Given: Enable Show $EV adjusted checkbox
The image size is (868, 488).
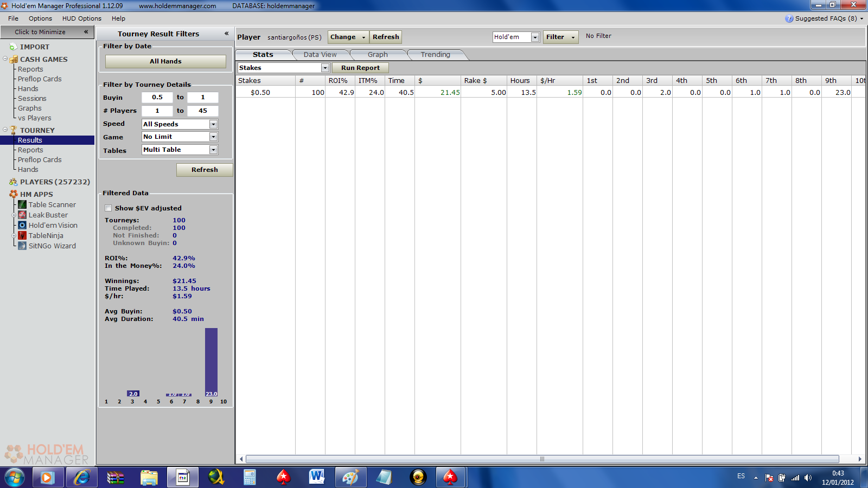Looking at the screenshot, I should pos(108,208).
